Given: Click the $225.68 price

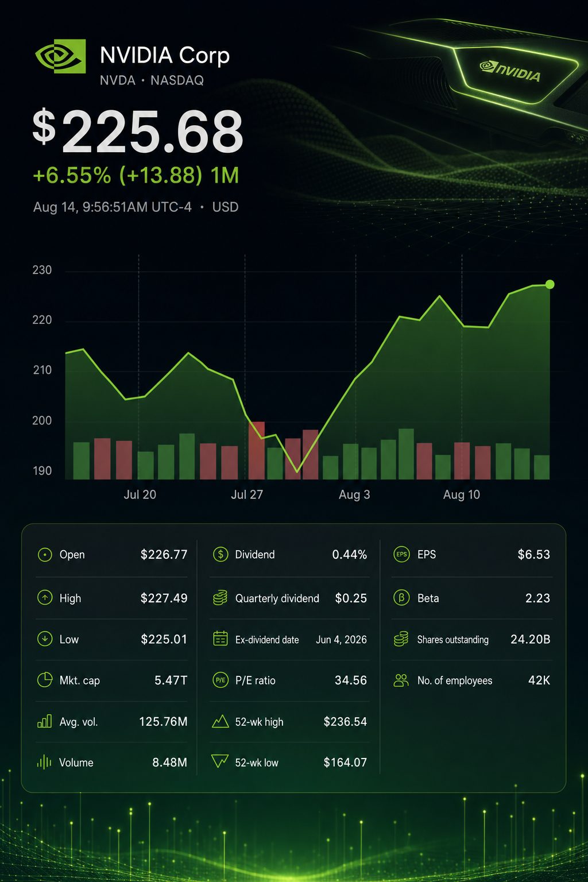Looking at the screenshot, I should [138, 131].
